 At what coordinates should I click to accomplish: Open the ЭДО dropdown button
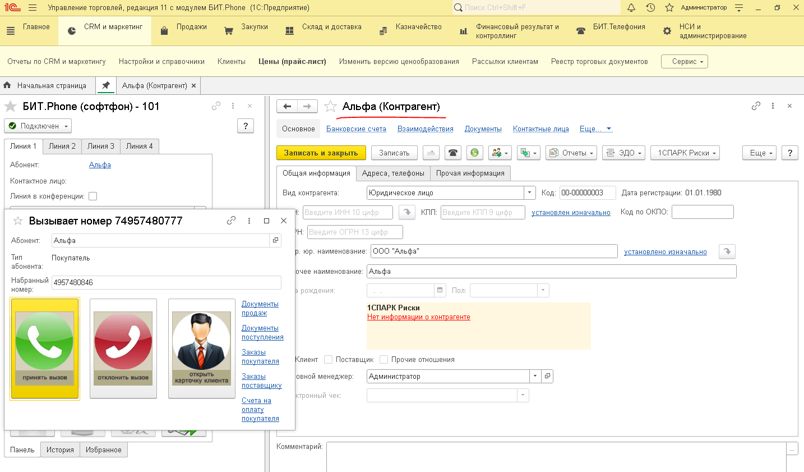[x=624, y=153]
